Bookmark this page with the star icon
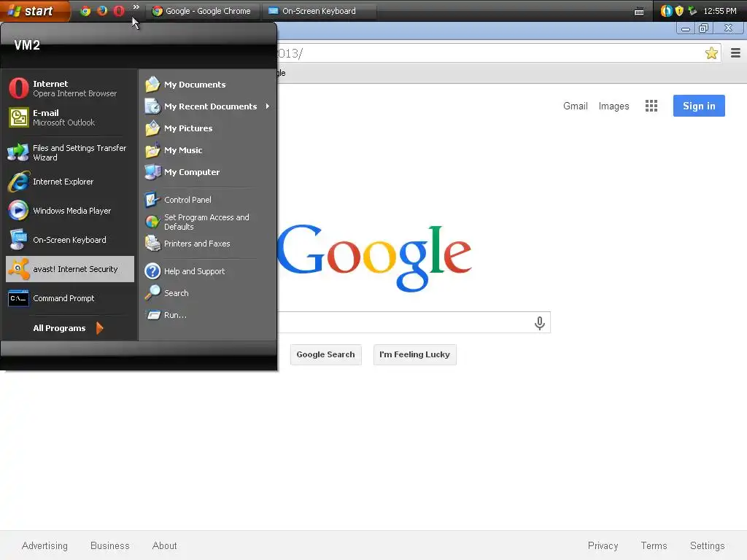The width and height of the screenshot is (747, 560). pos(711,52)
